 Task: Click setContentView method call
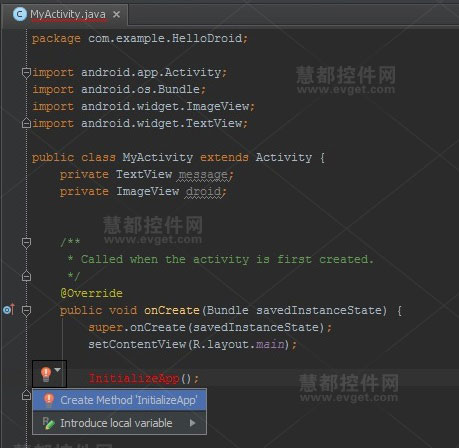click(x=137, y=344)
